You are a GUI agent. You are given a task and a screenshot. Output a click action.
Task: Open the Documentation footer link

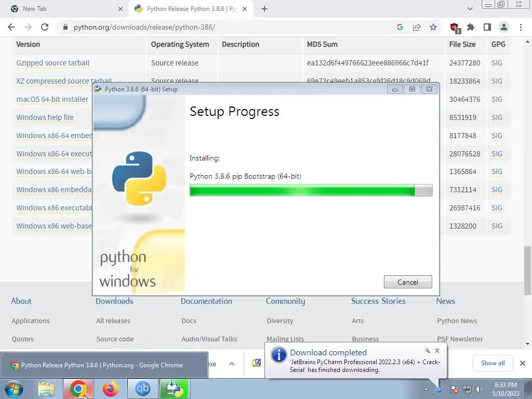206,301
